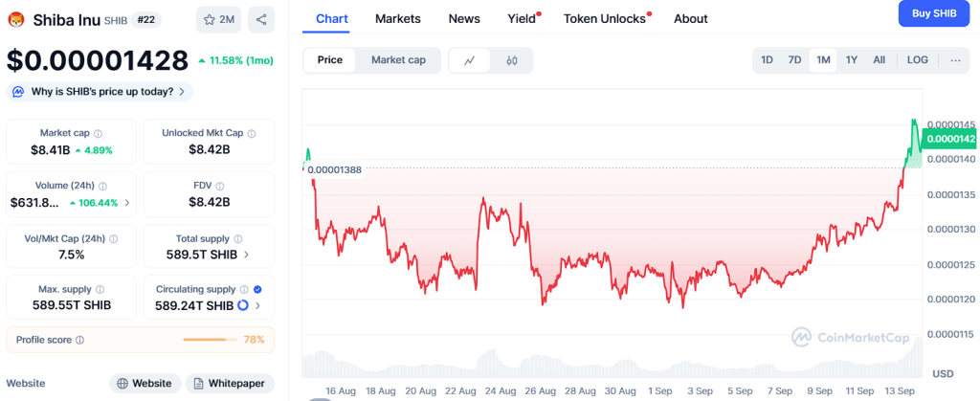
Task: Click Total supply info icon
Action: [238, 238]
